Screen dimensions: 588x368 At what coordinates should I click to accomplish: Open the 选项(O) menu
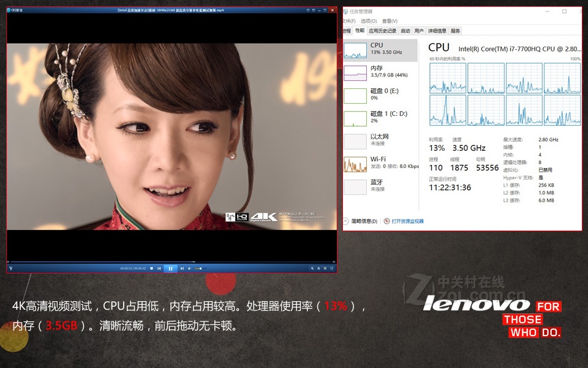click(x=369, y=21)
